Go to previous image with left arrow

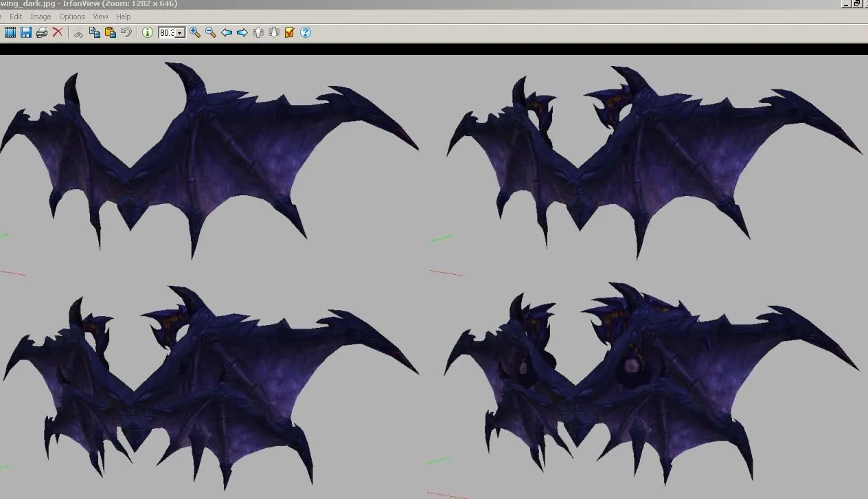[x=227, y=32]
